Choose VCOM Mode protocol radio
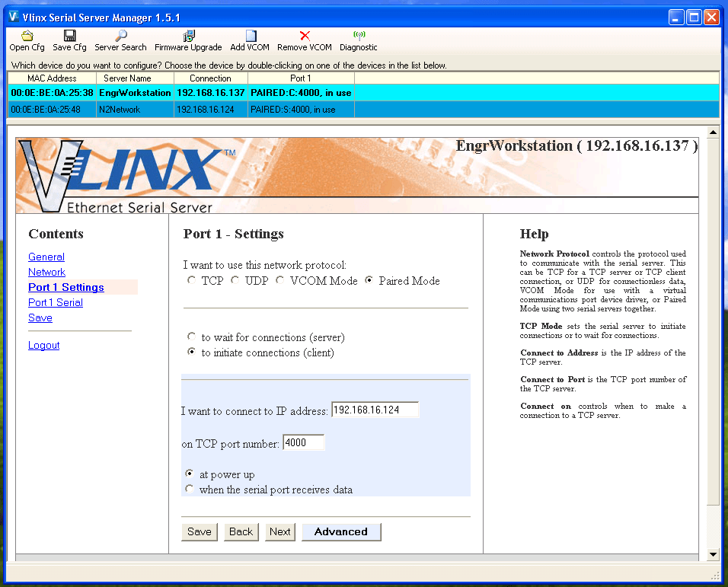Image resolution: width=728 pixels, height=587 pixels. [279, 280]
